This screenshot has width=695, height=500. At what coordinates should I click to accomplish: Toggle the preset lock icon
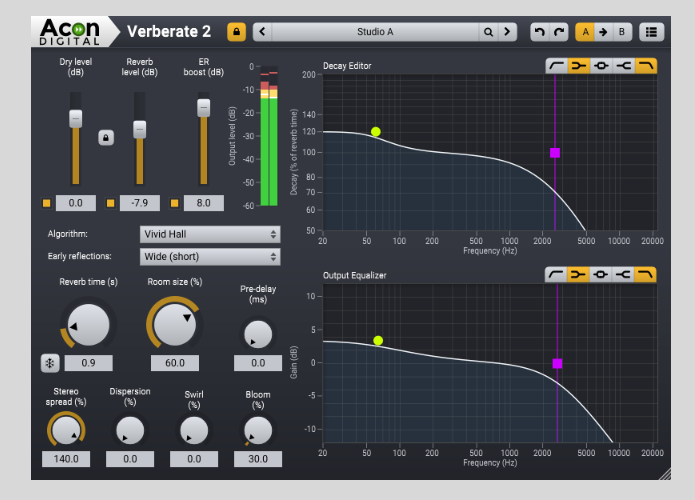[x=236, y=32]
